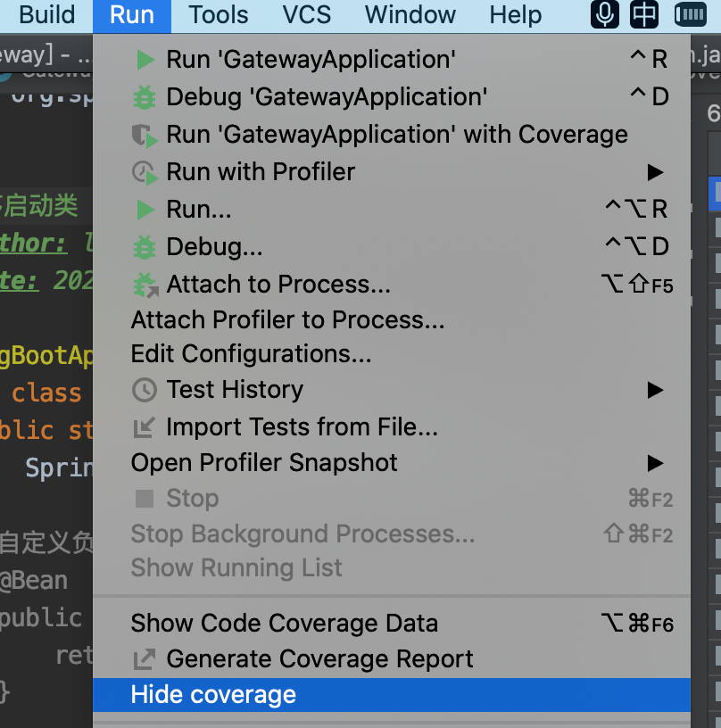Choose Attach Profiler to Process...
The height and width of the screenshot is (728, 721).
point(287,320)
